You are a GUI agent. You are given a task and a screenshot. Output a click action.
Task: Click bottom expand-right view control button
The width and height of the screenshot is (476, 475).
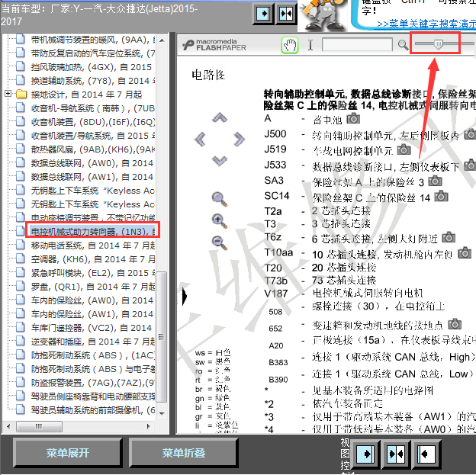point(365,454)
